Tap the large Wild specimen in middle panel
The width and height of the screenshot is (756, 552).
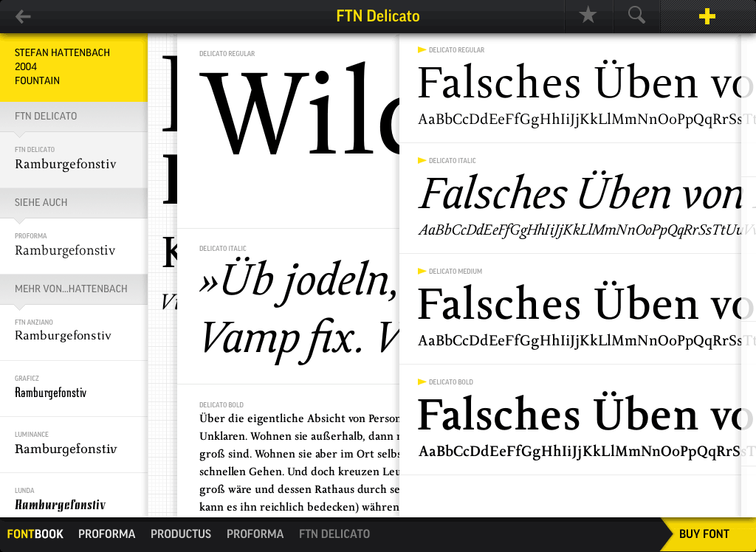[300, 110]
